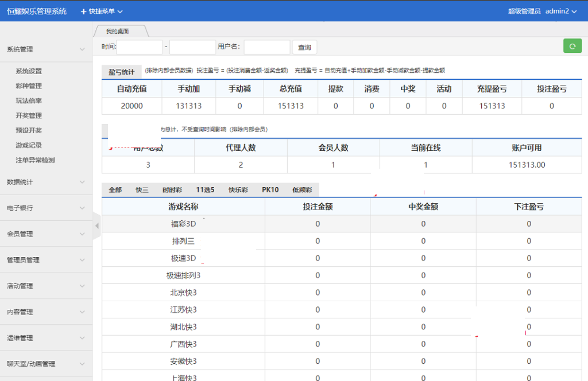Image resolution: width=588 pixels, height=381 pixels.
Task: Click the start time input field
Action: point(140,47)
